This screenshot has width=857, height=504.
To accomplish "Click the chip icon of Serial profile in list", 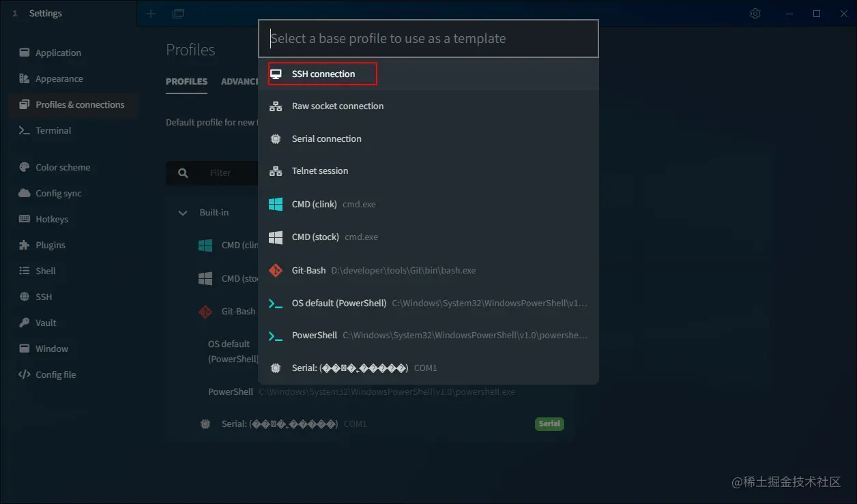I will (205, 424).
